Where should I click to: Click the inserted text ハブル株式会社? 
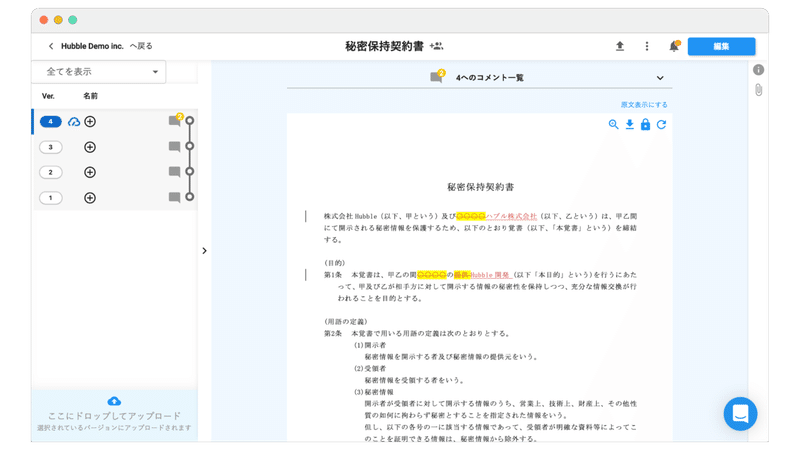[x=511, y=216]
